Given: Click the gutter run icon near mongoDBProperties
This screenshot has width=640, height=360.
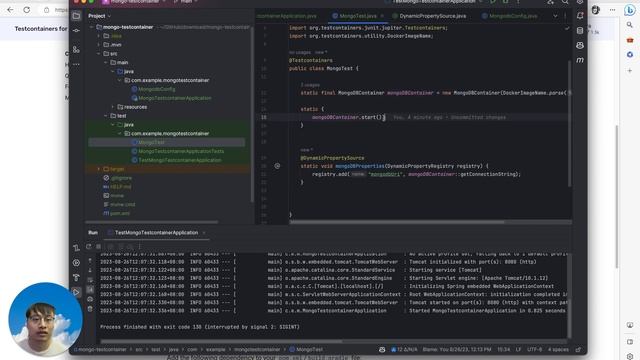Looking at the screenshot, I should [277, 166].
